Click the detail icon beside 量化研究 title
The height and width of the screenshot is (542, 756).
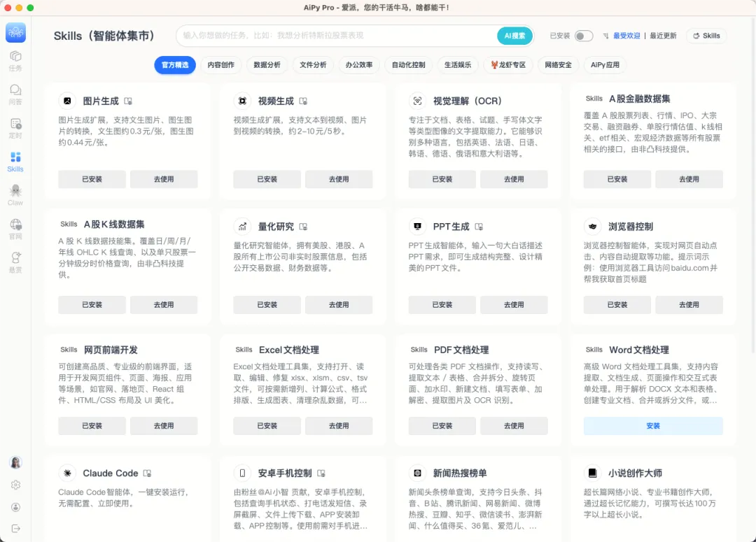[303, 227]
